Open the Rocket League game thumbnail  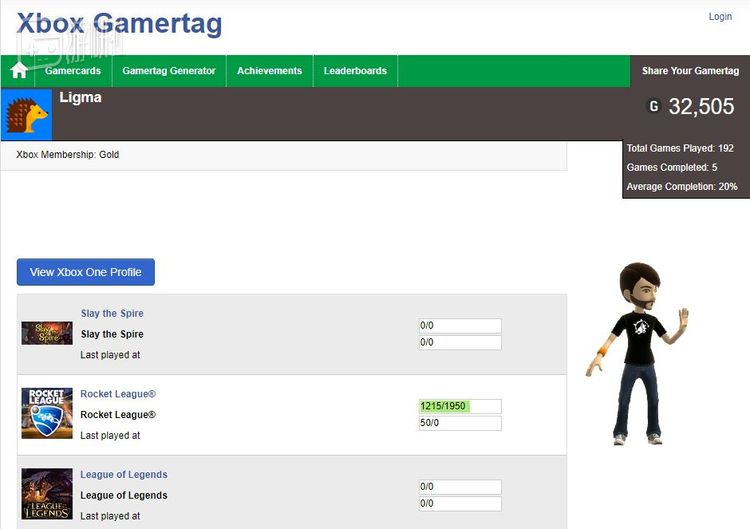tap(47, 413)
